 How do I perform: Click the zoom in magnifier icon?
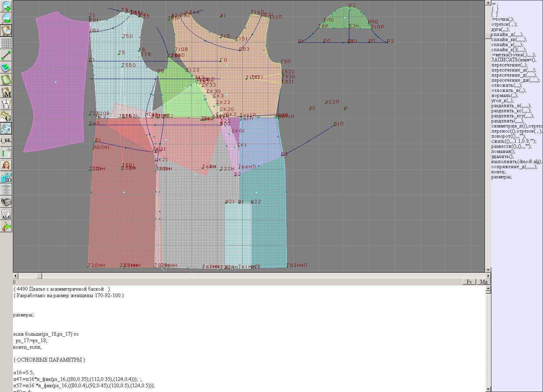[x=6, y=6]
